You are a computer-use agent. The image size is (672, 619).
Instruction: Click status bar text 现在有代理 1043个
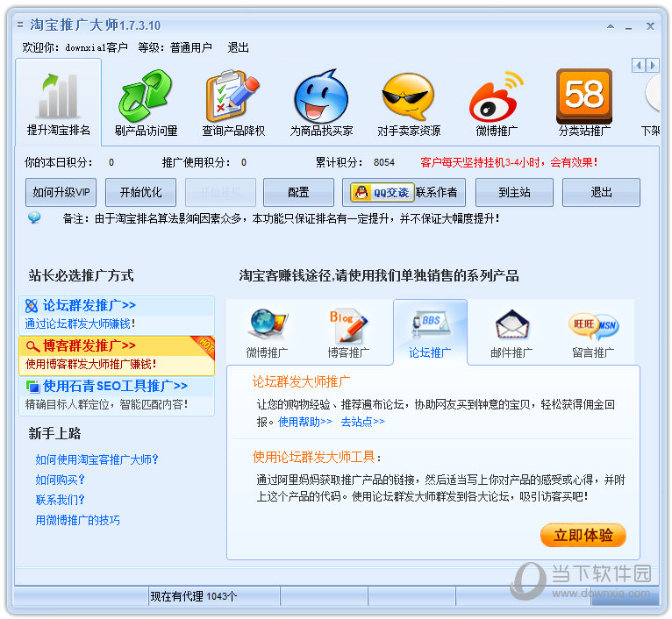(193, 596)
